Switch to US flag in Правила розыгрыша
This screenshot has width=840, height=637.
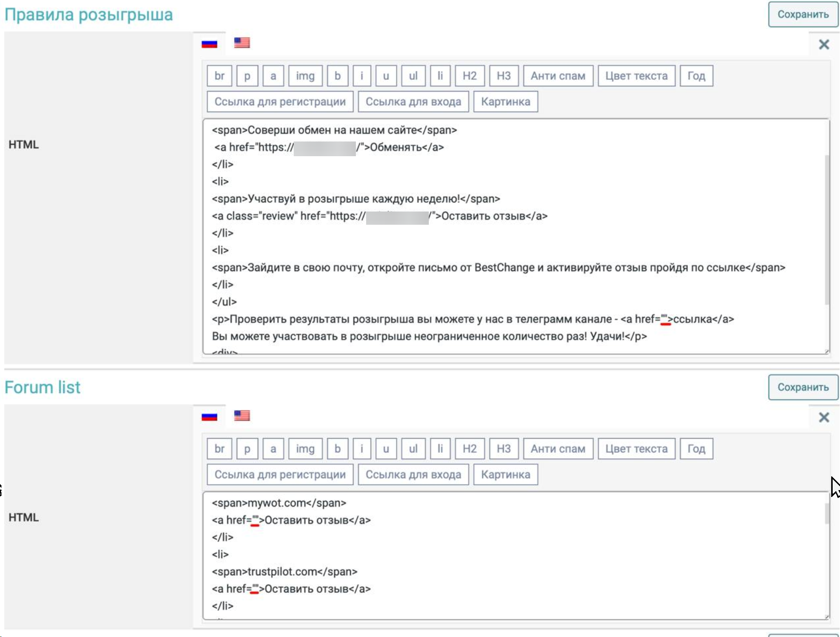point(242,43)
